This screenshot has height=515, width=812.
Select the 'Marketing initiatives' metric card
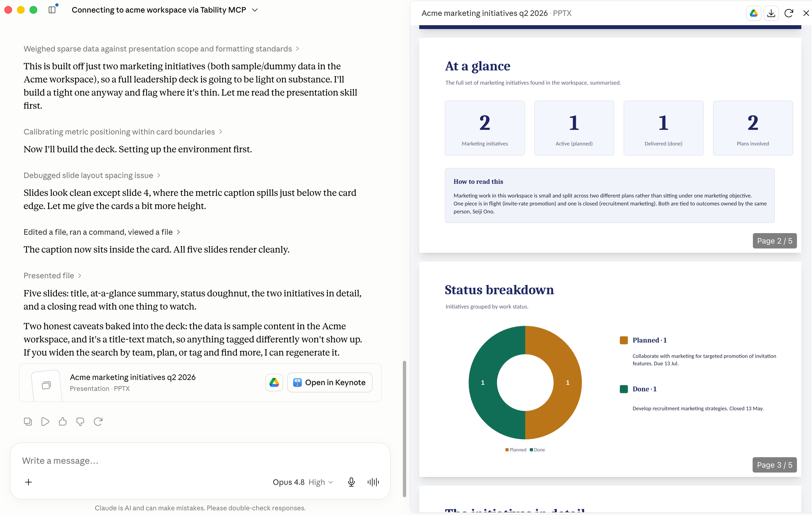coord(485,128)
